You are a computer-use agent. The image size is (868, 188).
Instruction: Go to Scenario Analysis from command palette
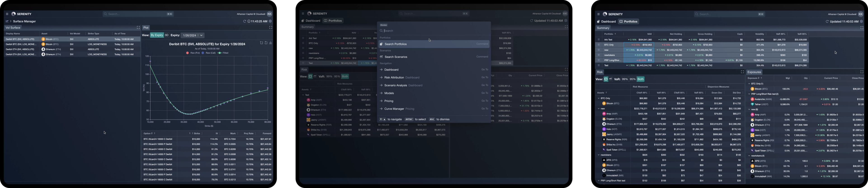pyautogui.click(x=434, y=85)
